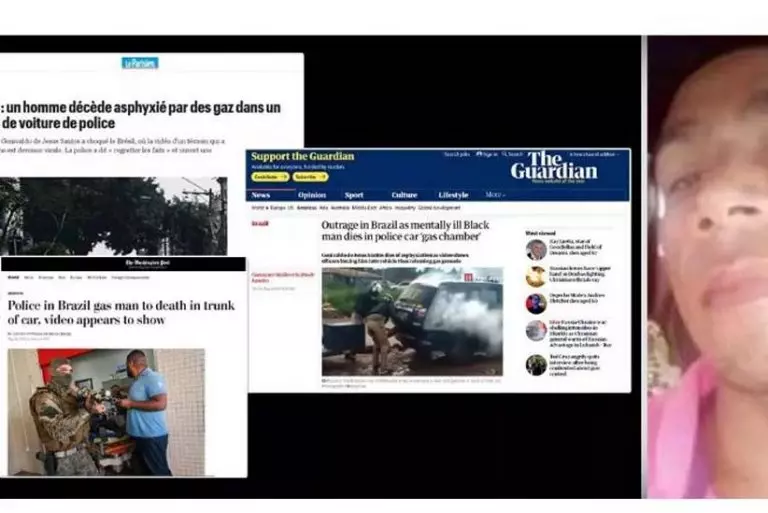Click the Guardian smoking police car photo
768x513 pixels.
pyautogui.click(x=412, y=320)
